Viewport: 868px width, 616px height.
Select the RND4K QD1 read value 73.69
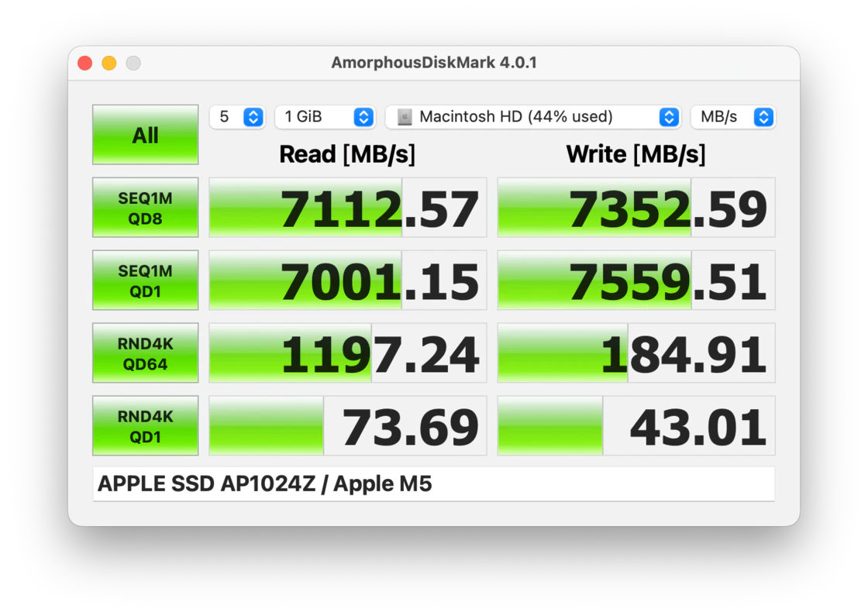(348, 426)
